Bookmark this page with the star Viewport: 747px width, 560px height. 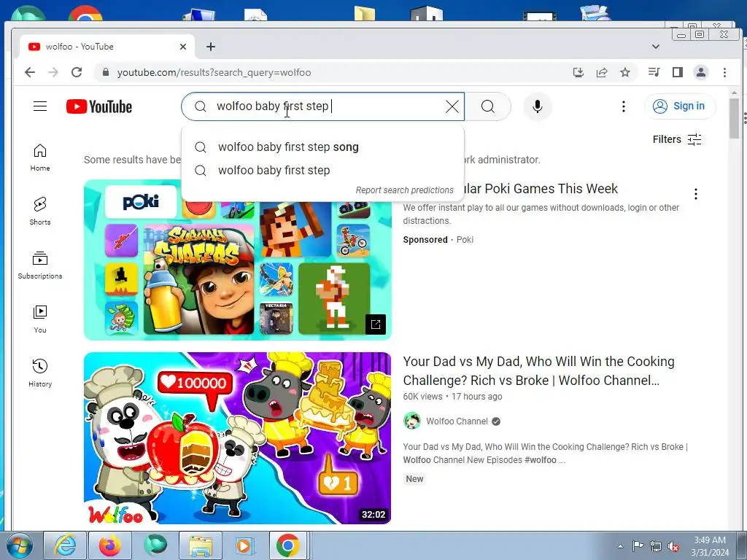click(x=625, y=72)
